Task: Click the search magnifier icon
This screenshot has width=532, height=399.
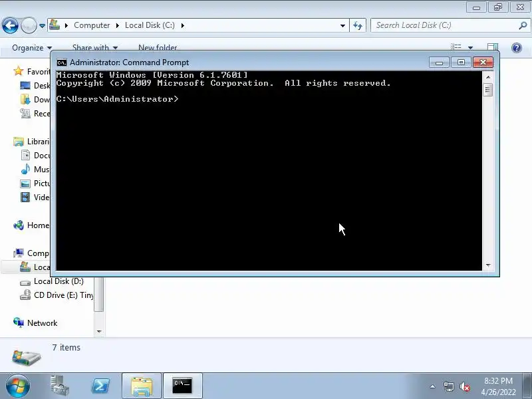Action: coord(523,25)
